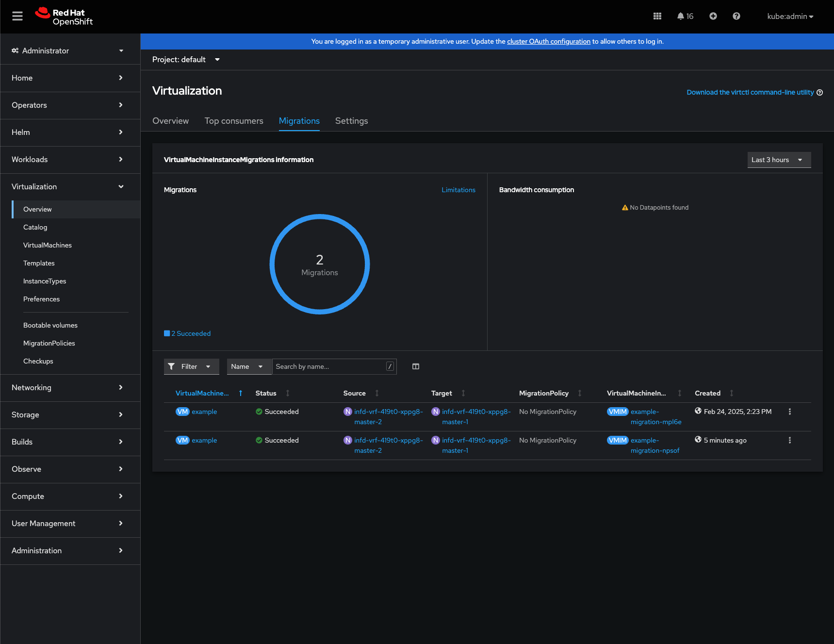This screenshot has height=644, width=834.
Task: Open the help question mark menu
Action: (x=736, y=17)
